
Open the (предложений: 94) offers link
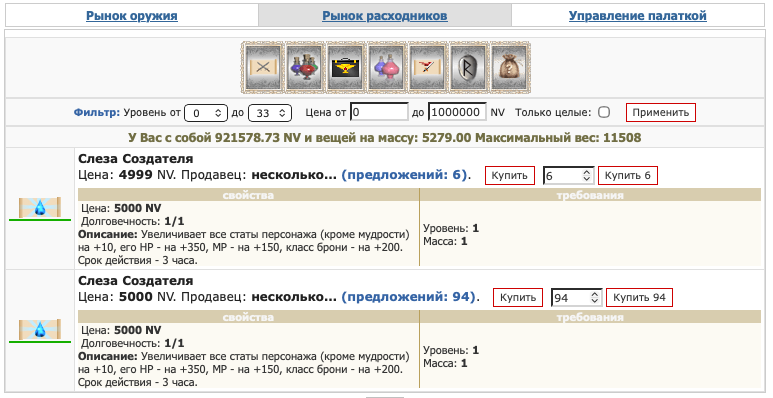(x=408, y=297)
